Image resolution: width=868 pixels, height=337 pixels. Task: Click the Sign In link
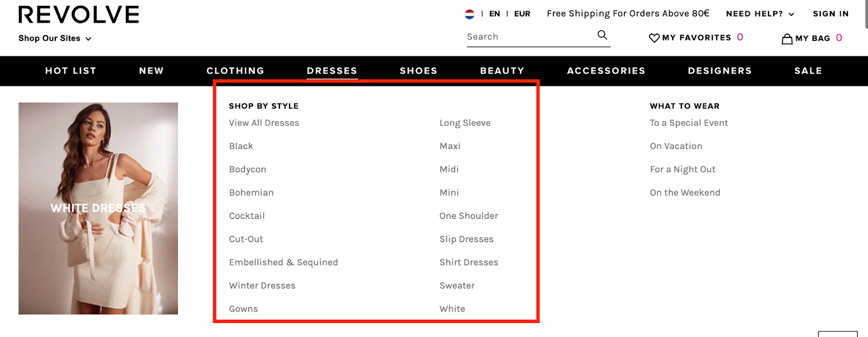pyautogui.click(x=830, y=14)
